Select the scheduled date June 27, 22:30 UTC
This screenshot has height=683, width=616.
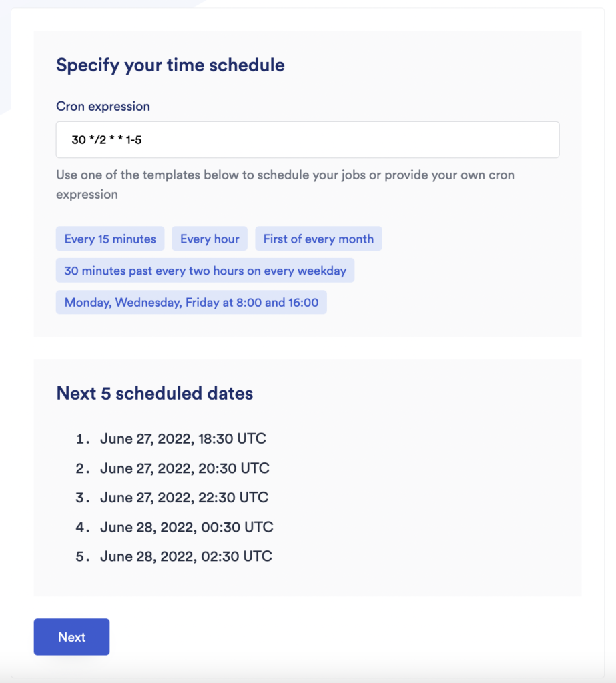[x=185, y=497]
